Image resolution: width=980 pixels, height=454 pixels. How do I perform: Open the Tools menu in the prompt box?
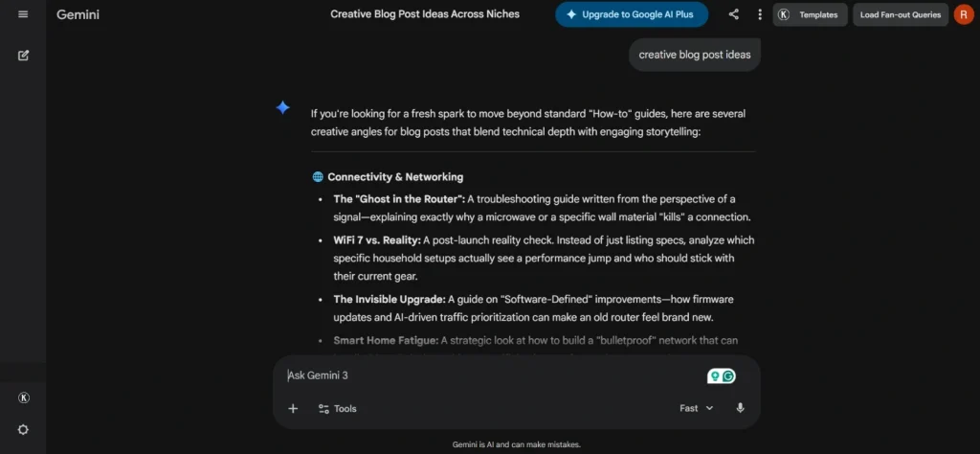pos(338,408)
